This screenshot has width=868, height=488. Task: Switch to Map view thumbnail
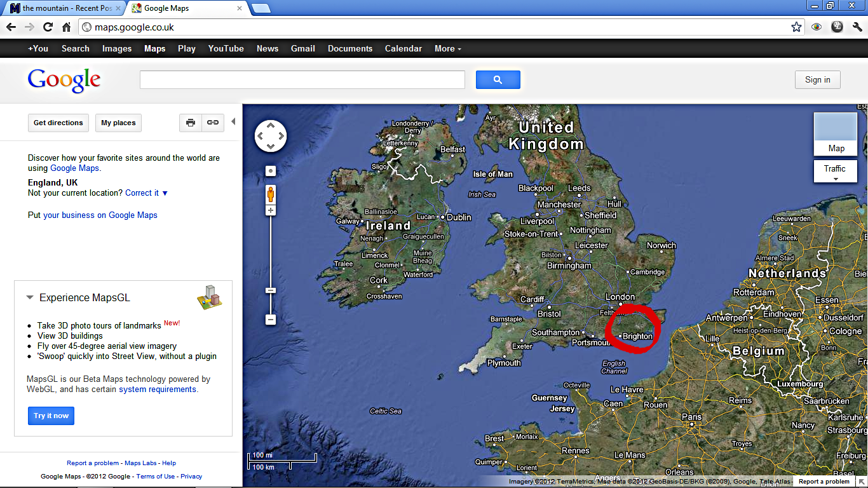(836, 134)
